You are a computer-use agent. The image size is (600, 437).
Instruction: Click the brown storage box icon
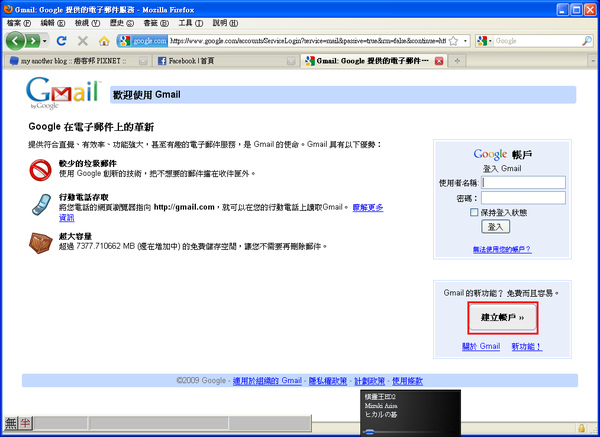point(40,243)
